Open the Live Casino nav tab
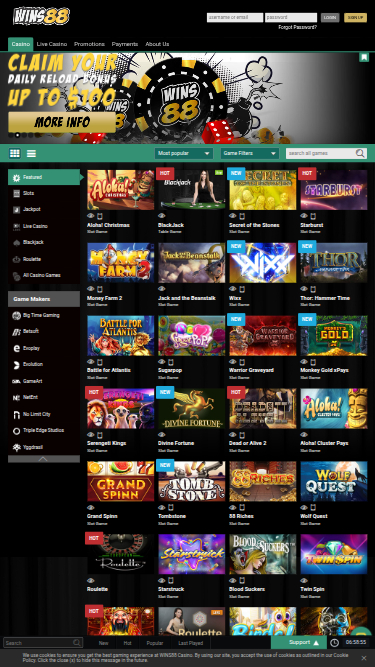The image size is (375, 667). (52, 44)
